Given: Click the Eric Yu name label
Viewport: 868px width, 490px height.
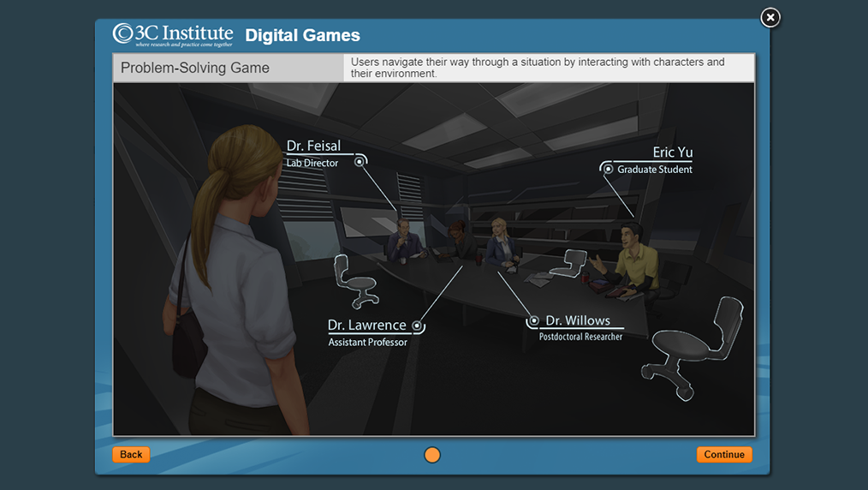Looking at the screenshot, I should [x=672, y=152].
